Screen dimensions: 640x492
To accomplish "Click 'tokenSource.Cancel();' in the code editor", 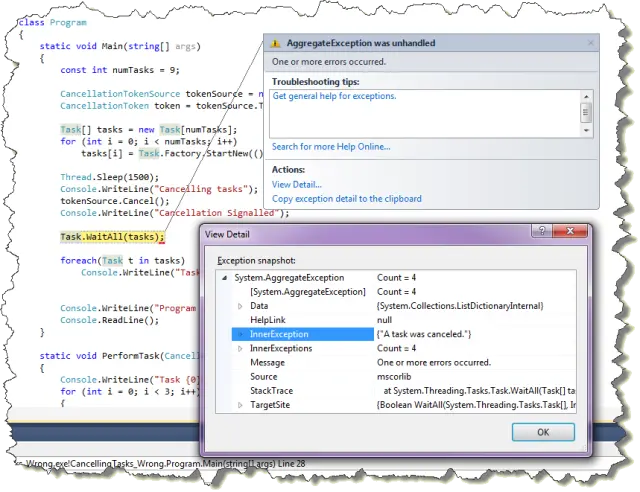I will coord(115,201).
